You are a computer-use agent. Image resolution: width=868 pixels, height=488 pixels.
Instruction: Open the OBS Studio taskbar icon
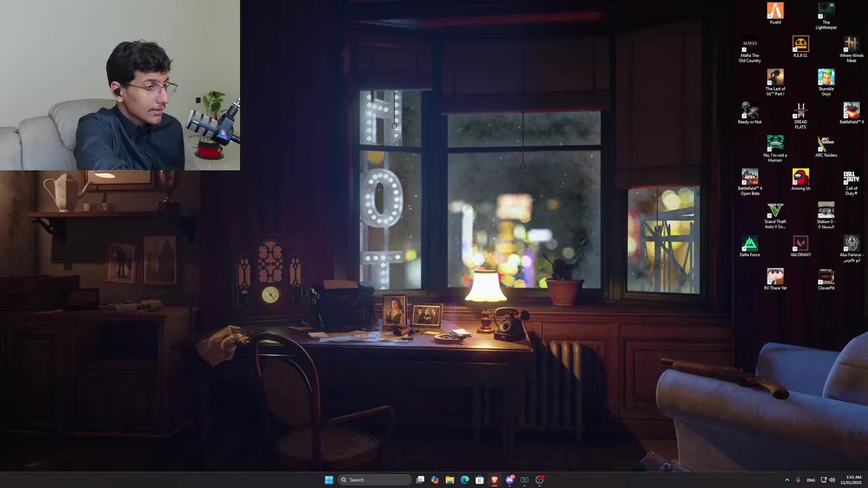540,480
